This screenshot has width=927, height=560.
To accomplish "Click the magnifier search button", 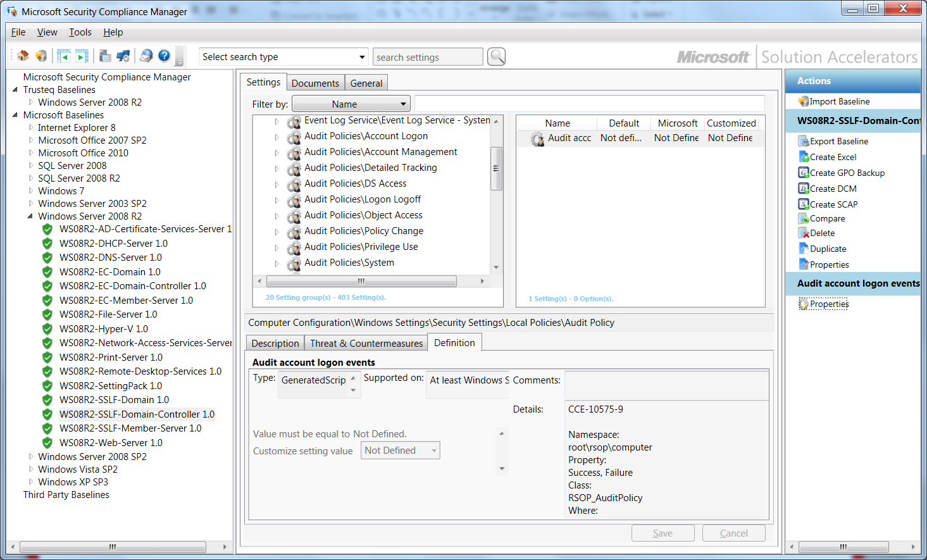I will click(497, 57).
